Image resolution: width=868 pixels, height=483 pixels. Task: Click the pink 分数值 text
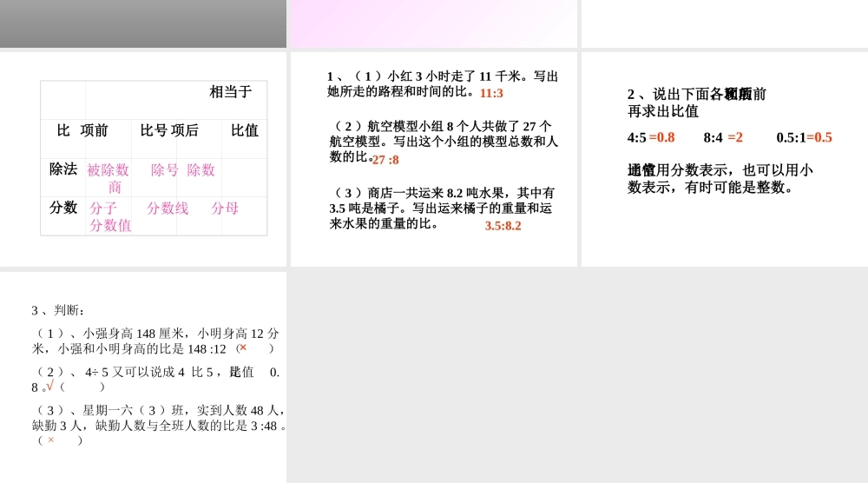point(110,226)
